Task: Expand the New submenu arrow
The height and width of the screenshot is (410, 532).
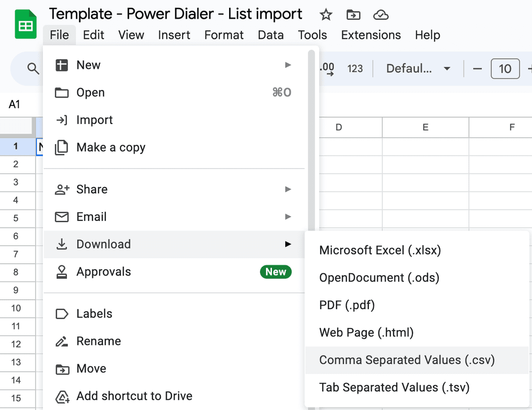Action: pyautogui.click(x=288, y=65)
